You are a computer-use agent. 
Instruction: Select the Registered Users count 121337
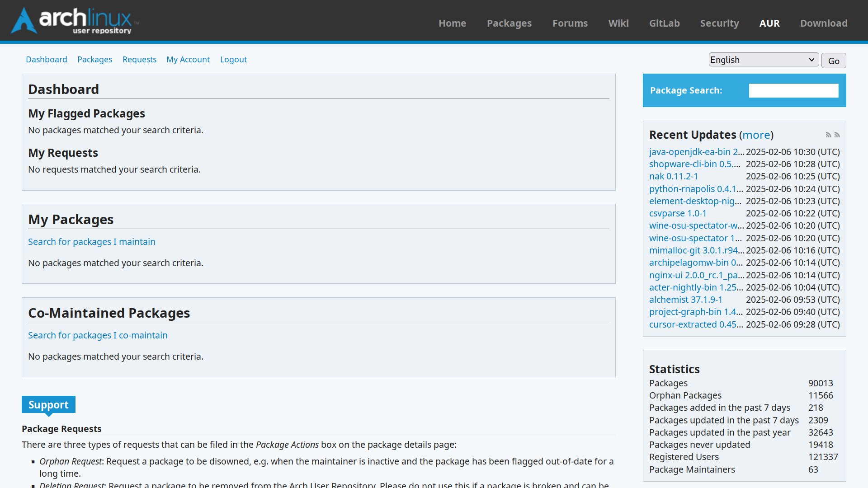click(x=823, y=457)
